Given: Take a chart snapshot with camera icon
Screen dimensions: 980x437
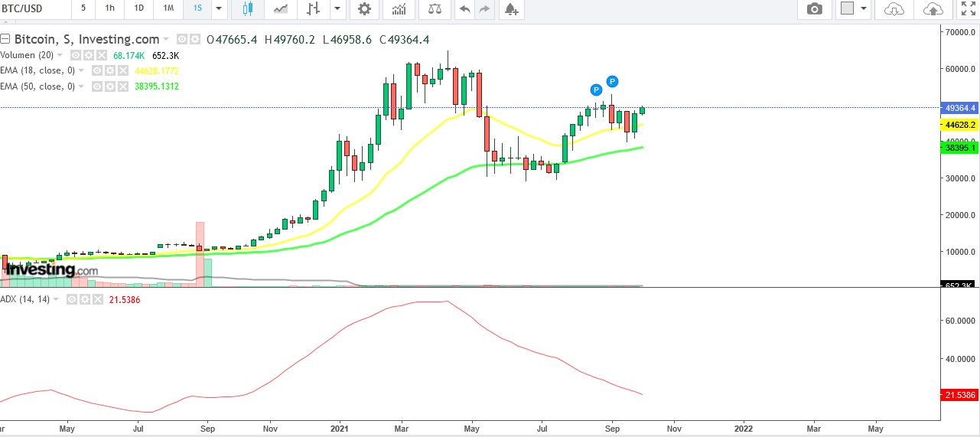Looking at the screenshot, I should pyautogui.click(x=815, y=9).
